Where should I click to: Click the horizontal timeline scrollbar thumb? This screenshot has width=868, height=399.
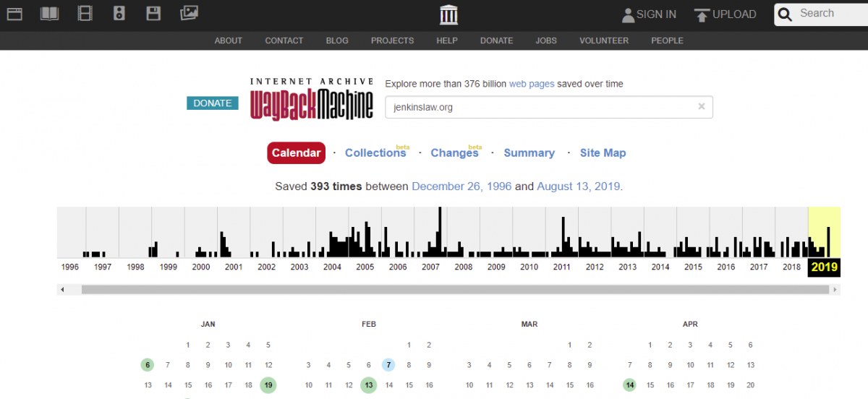point(455,290)
